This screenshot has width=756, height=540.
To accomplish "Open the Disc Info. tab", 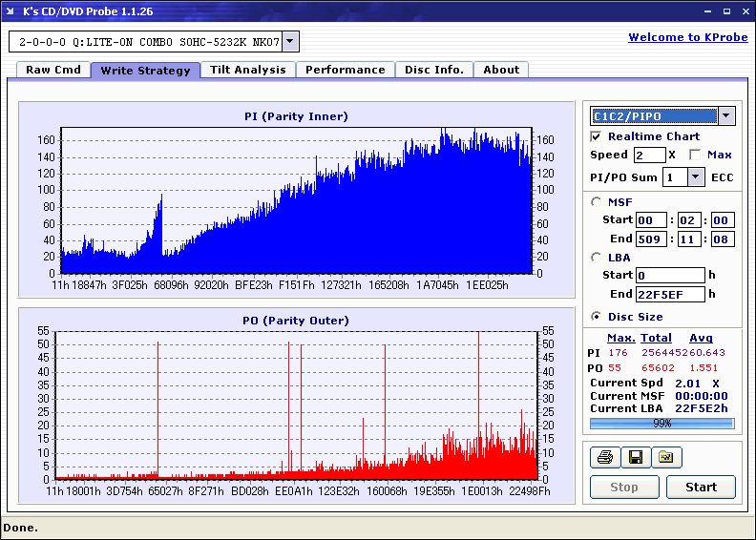I will (x=433, y=70).
